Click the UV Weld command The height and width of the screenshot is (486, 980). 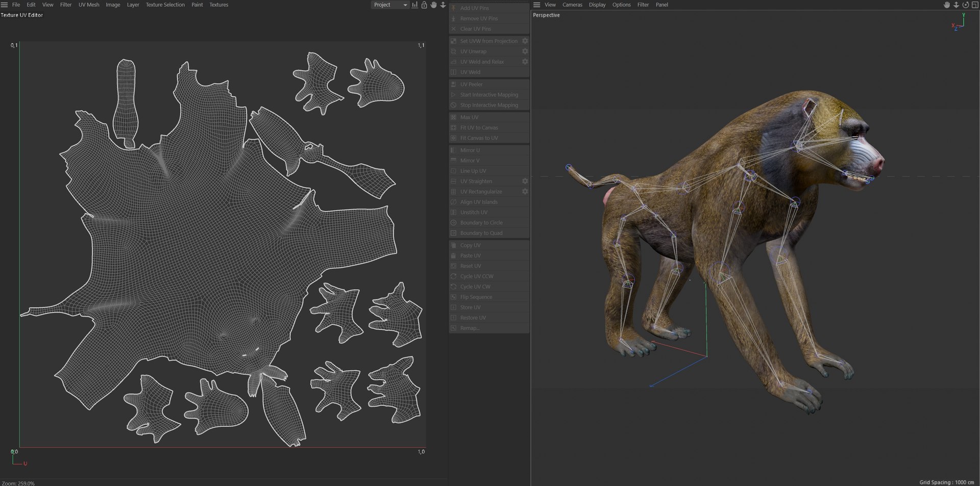pos(489,72)
